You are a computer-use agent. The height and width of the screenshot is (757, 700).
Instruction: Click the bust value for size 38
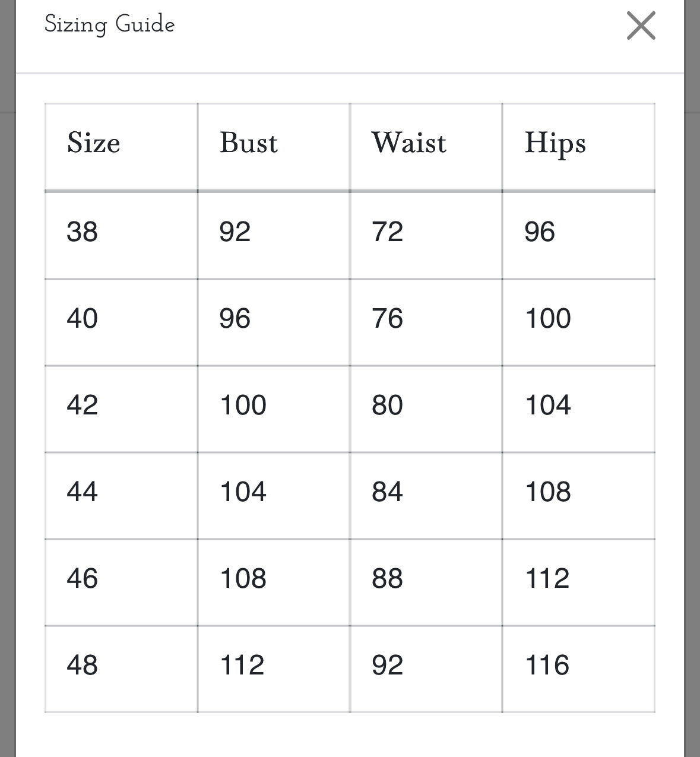[235, 232]
